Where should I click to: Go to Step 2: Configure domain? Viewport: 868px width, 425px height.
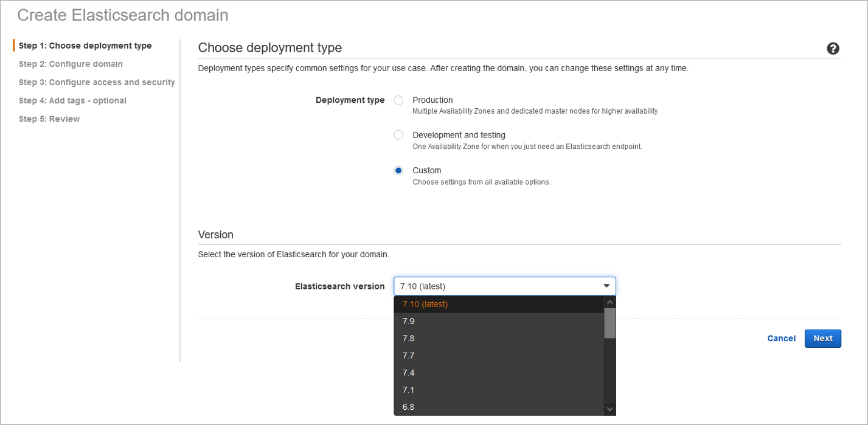[71, 64]
